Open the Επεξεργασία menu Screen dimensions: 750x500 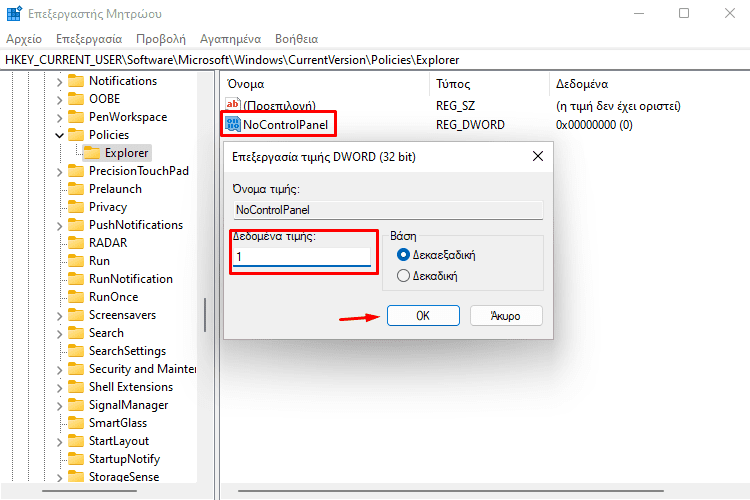coord(89,39)
